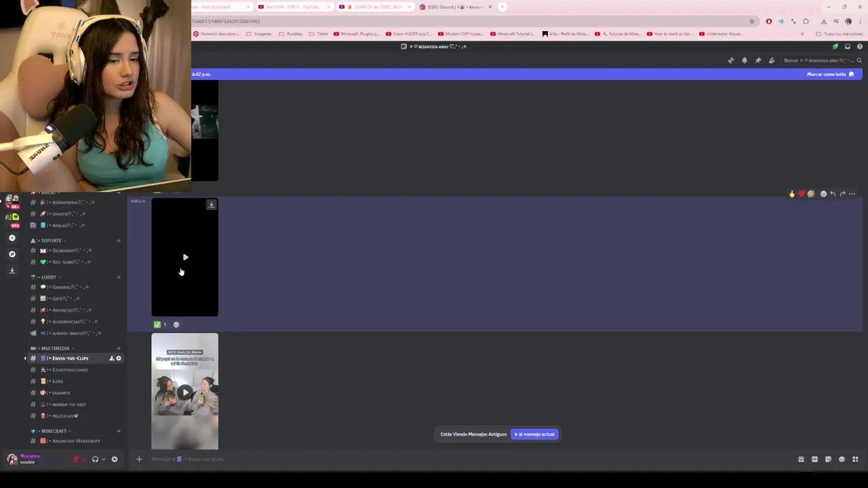Open more message options menu
This screenshot has width=868, height=488.
click(x=852, y=194)
